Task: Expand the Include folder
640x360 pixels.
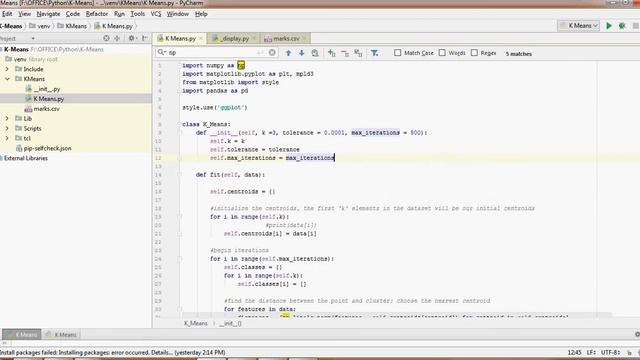Action: tap(7, 69)
